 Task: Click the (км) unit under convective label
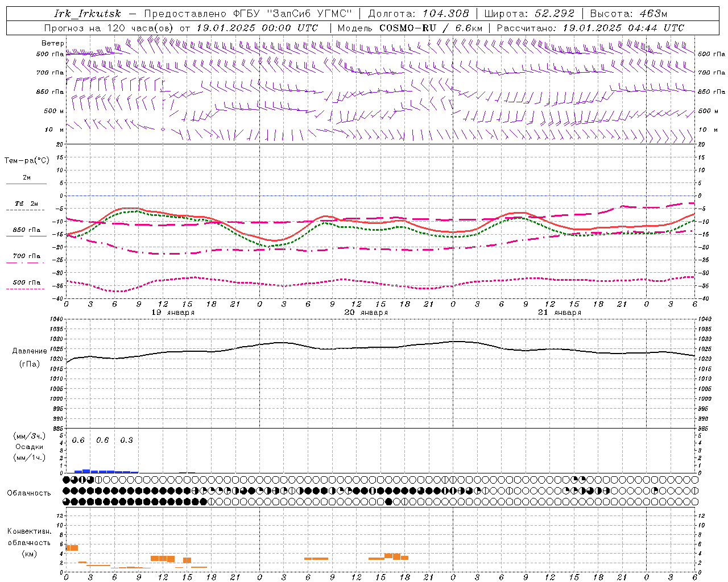point(30,553)
